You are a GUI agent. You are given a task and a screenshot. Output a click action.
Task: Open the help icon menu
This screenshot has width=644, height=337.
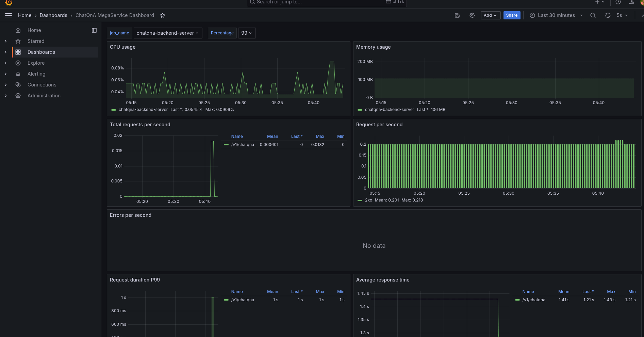[x=618, y=2]
